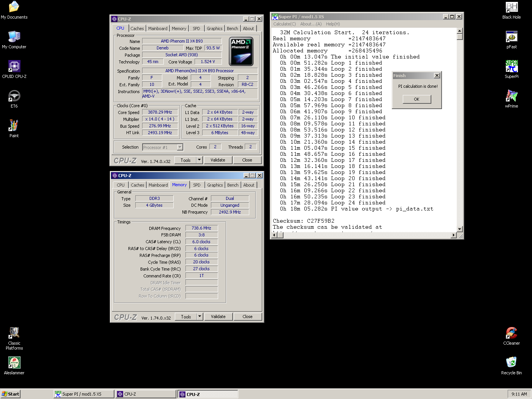
Task: Launch SuperPi desktop shortcut
Action: point(511,70)
